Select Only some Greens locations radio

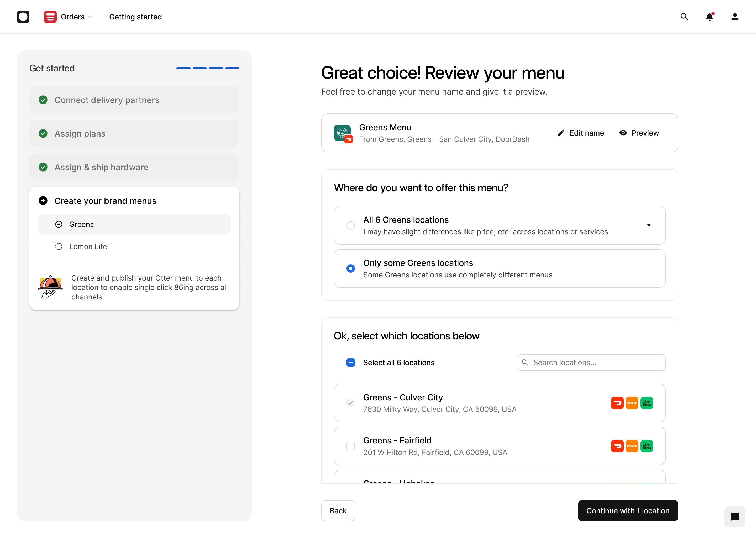pyautogui.click(x=350, y=268)
